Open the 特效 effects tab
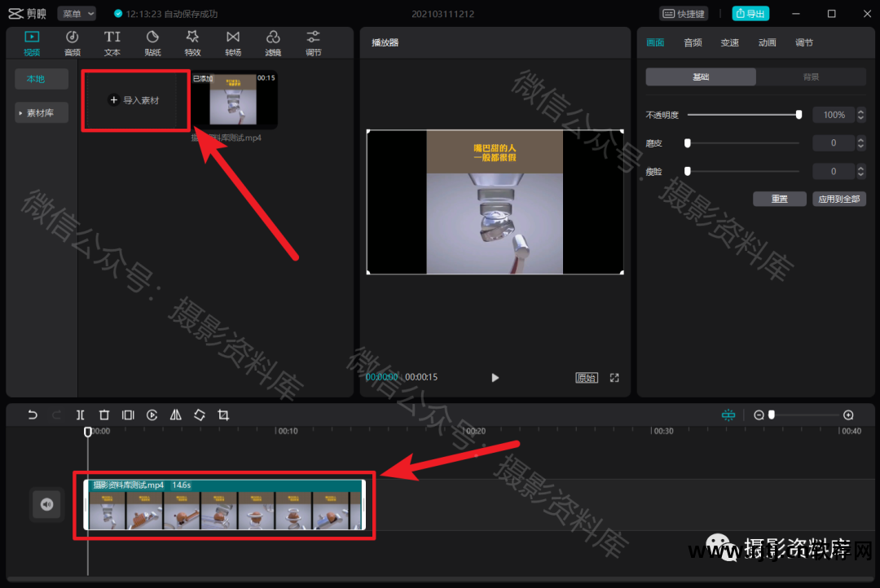880x588 pixels. pyautogui.click(x=192, y=44)
